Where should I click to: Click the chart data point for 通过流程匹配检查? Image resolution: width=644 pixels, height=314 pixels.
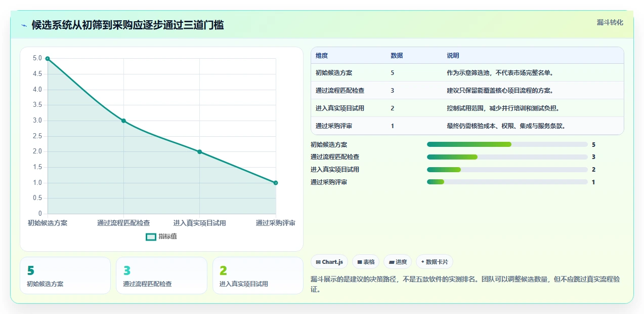[123, 121]
